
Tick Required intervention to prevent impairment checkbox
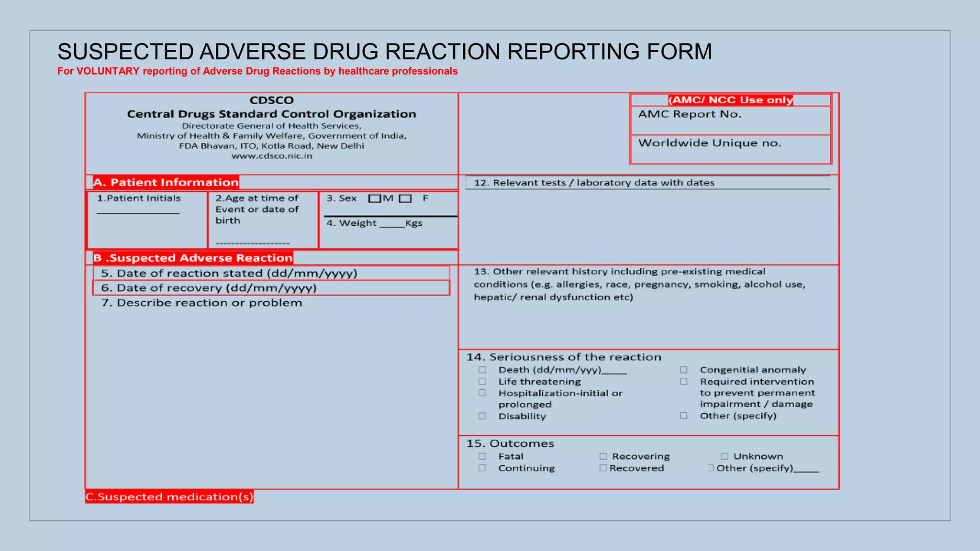click(684, 382)
